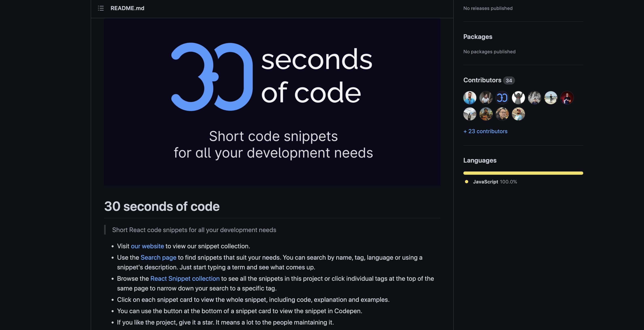This screenshot has width=644, height=330.
Task: Open the first contributor's profile avatar
Action: pos(470,97)
